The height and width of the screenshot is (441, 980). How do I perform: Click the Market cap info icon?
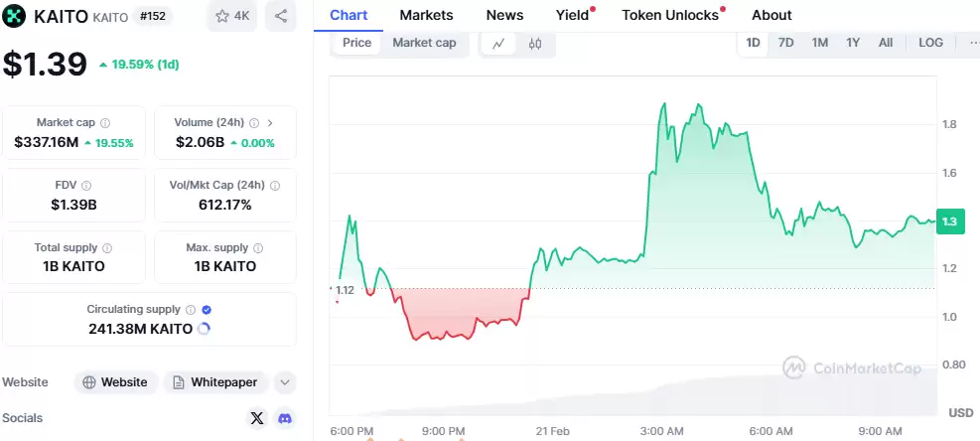[x=106, y=122]
